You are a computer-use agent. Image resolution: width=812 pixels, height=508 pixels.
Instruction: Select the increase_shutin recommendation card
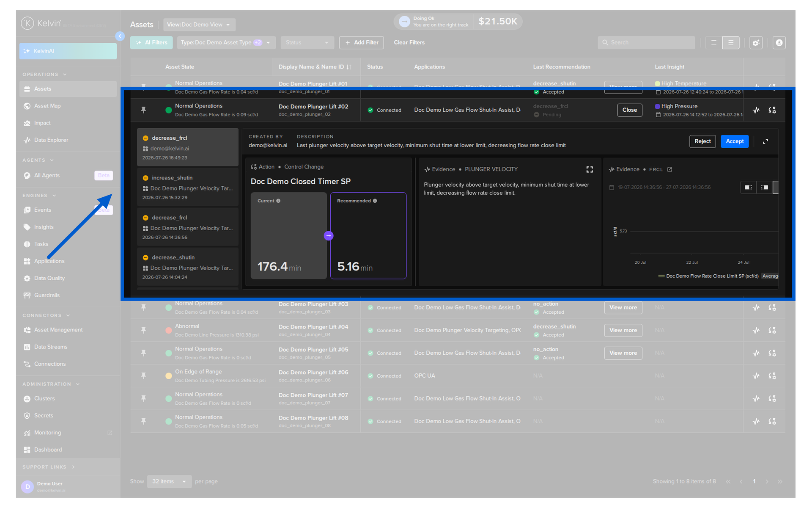[188, 187]
